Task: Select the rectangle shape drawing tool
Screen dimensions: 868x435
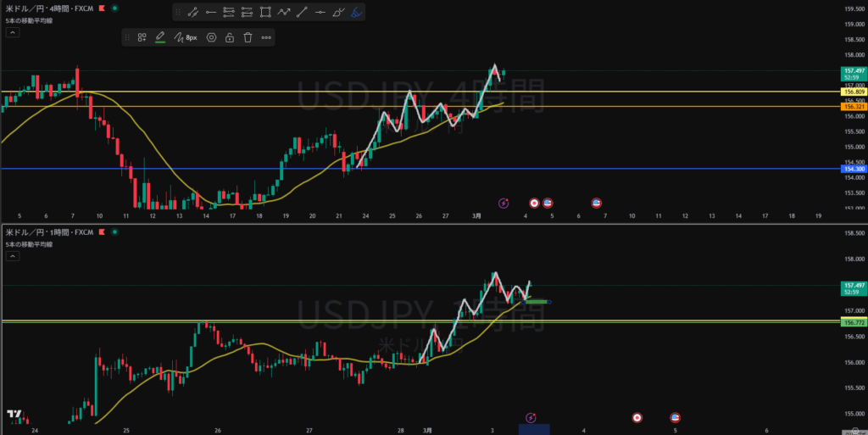Action: [265, 12]
